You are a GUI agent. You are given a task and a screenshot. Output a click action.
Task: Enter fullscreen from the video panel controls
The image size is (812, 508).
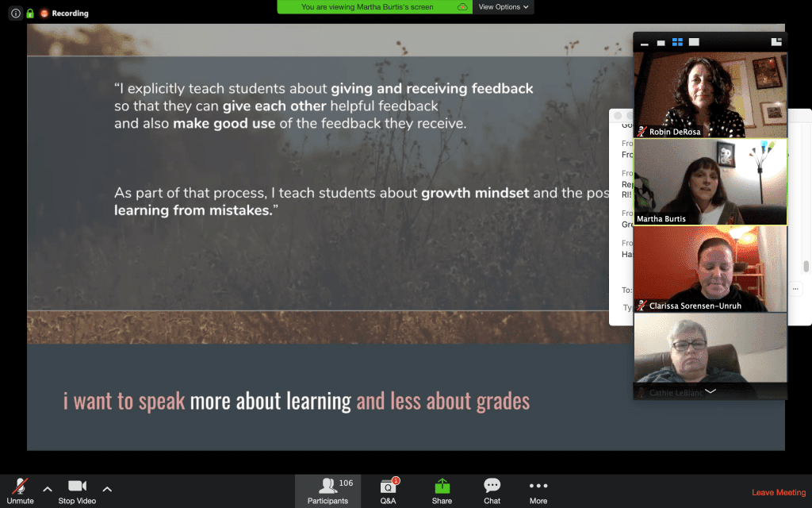[693, 42]
